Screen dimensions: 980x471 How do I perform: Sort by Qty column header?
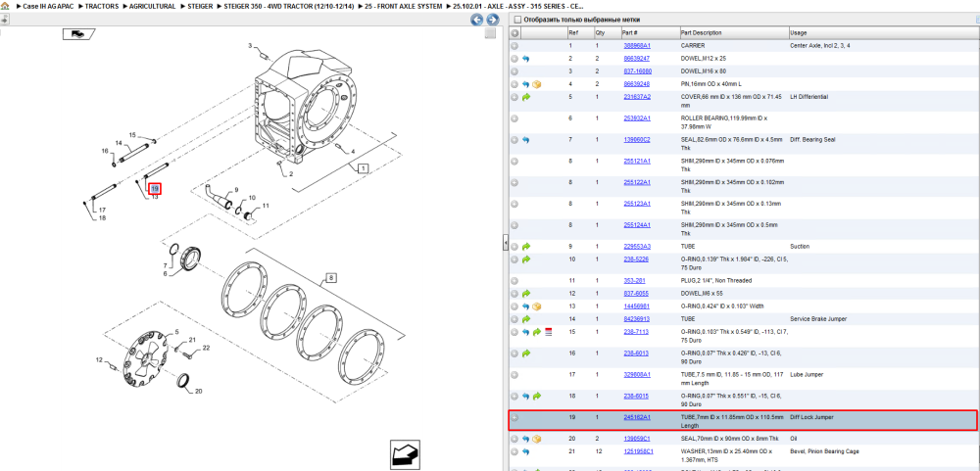click(600, 32)
